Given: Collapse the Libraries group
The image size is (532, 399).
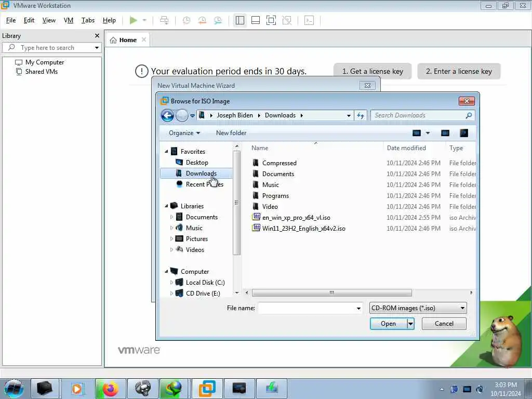Looking at the screenshot, I should coord(166,206).
